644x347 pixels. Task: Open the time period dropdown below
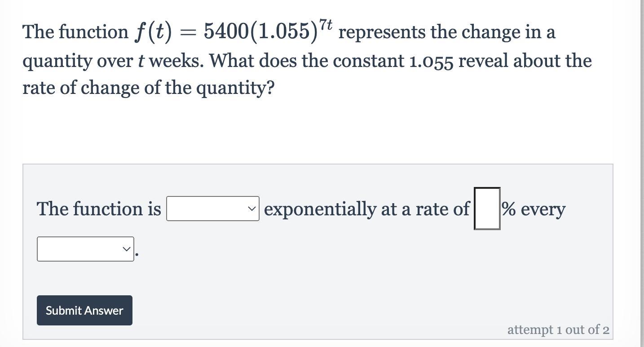[x=85, y=249]
